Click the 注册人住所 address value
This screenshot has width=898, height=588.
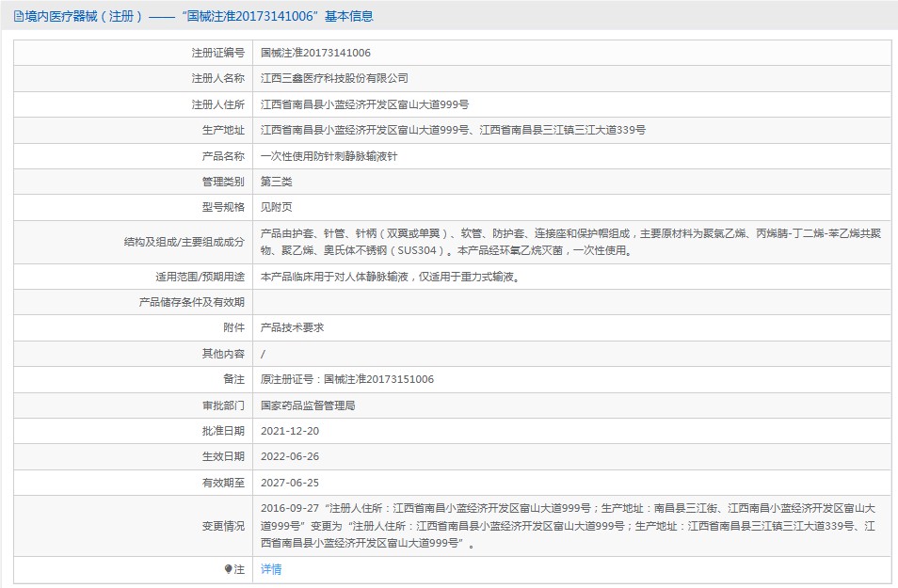tap(364, 104)
